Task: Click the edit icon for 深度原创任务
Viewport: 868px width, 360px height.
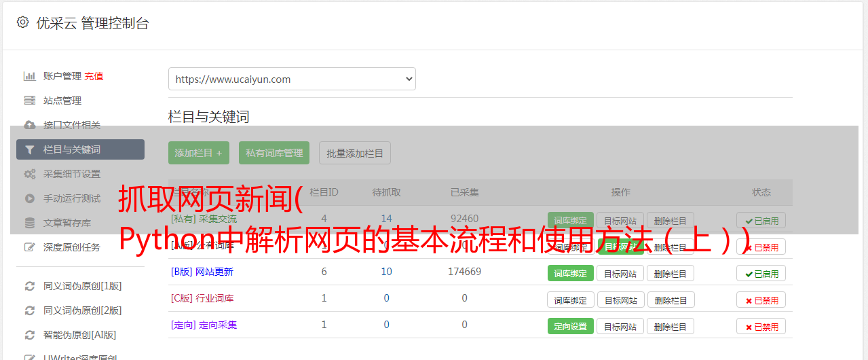Action: 30,247
